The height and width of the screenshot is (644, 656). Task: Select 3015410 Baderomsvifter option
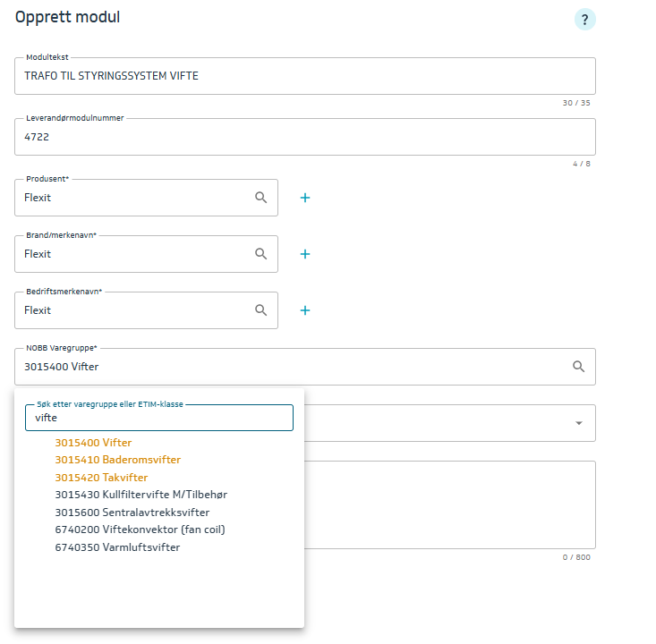click(x=117, y=460)
